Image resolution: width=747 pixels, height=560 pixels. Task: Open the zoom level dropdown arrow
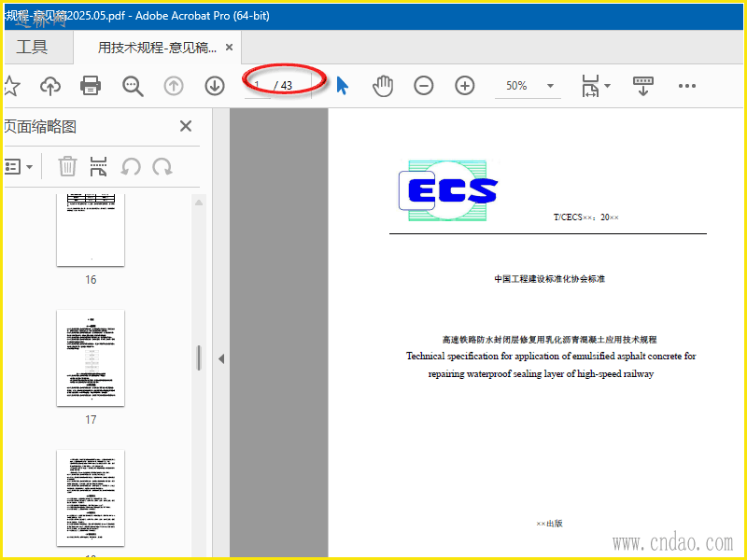click(550, 86)
